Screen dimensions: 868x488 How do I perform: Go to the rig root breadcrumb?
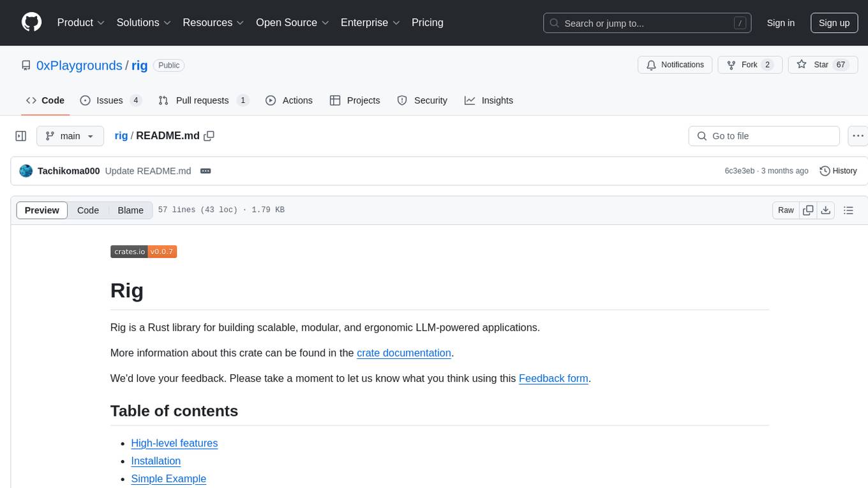[x=121, y=136]
